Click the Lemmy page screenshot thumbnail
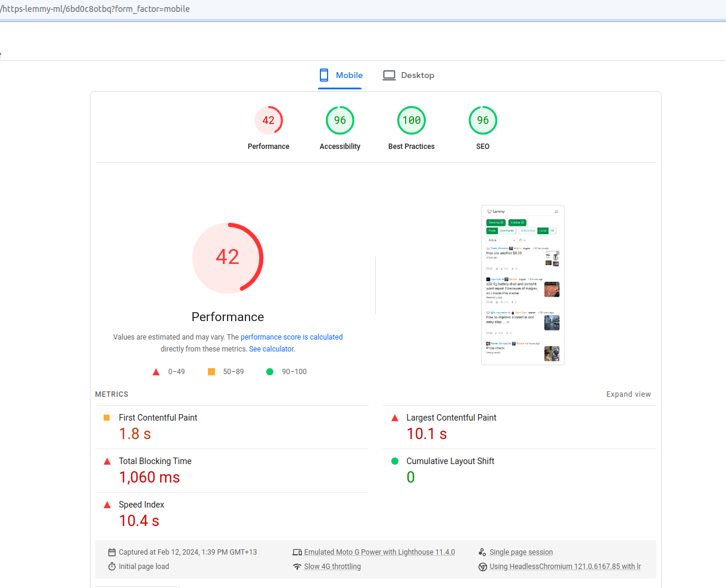726x588 pixels. pyautogui.click(x=522, y=285)
